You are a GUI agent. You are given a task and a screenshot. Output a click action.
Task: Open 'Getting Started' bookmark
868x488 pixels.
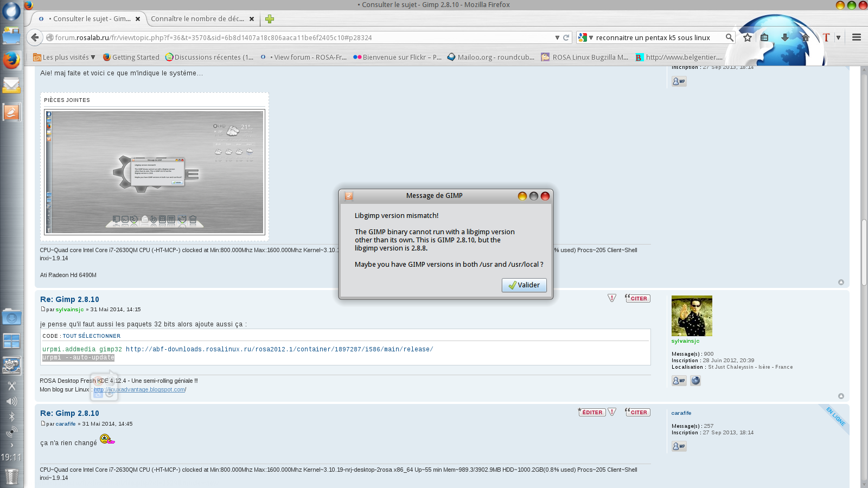click(x=131, y=57)
